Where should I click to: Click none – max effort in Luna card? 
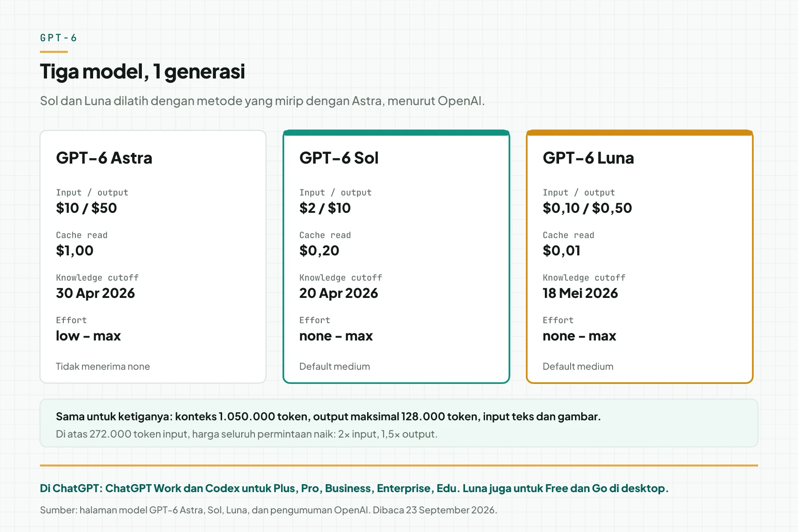pos(579,336)
